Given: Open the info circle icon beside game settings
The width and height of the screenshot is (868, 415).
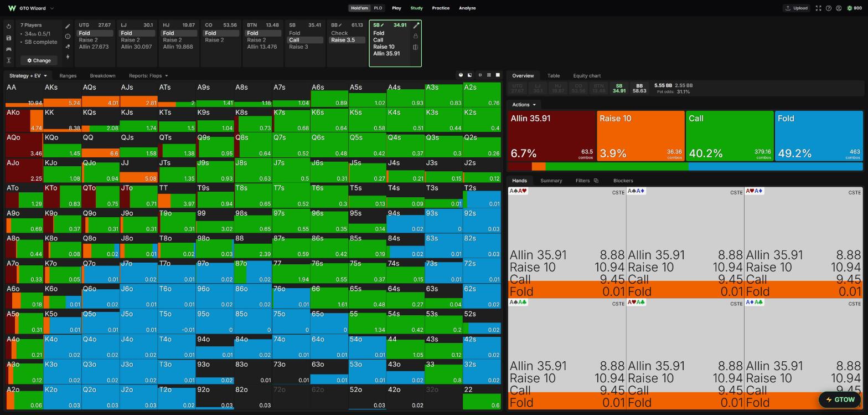Looking at the screenshot, I should (x=68, y=37).
